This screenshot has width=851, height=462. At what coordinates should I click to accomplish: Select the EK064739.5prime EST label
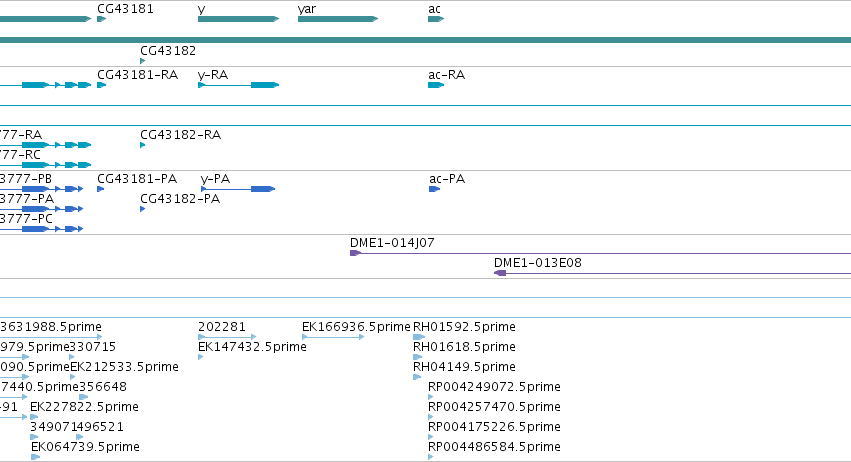click(x=85, y=447)
